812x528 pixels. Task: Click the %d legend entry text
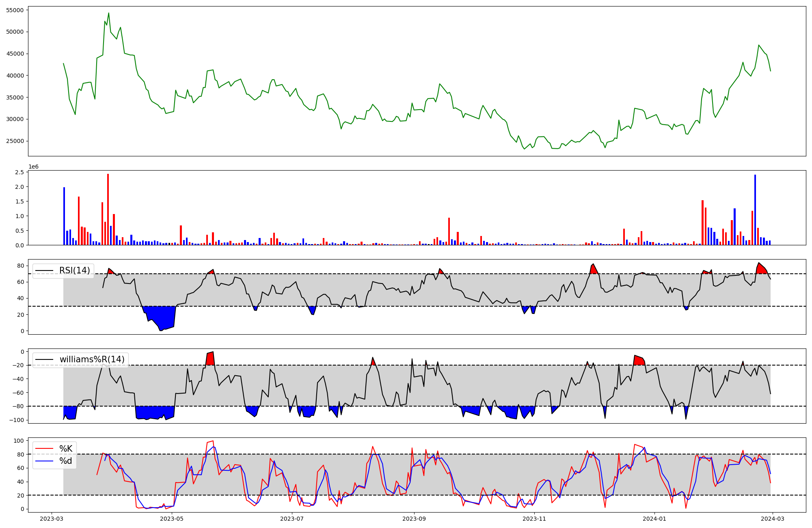coord(66,461)
